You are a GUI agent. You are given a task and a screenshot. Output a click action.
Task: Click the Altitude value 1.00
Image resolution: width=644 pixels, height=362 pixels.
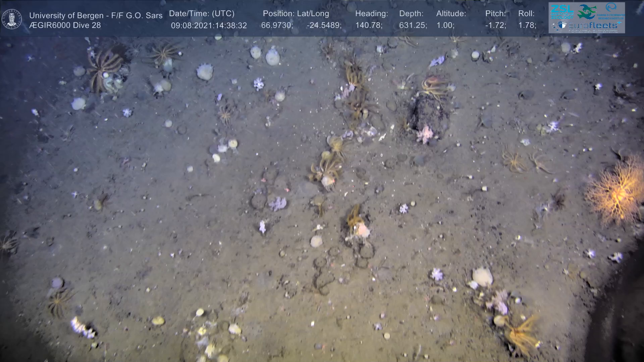(x=445, y=25)
